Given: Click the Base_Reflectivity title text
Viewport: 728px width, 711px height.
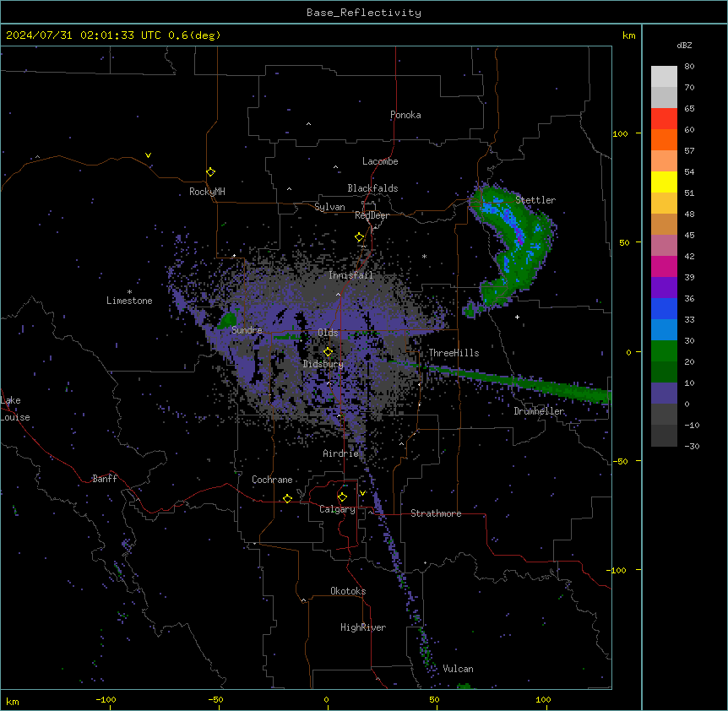Looking at the screenshot, I should 364,13.
